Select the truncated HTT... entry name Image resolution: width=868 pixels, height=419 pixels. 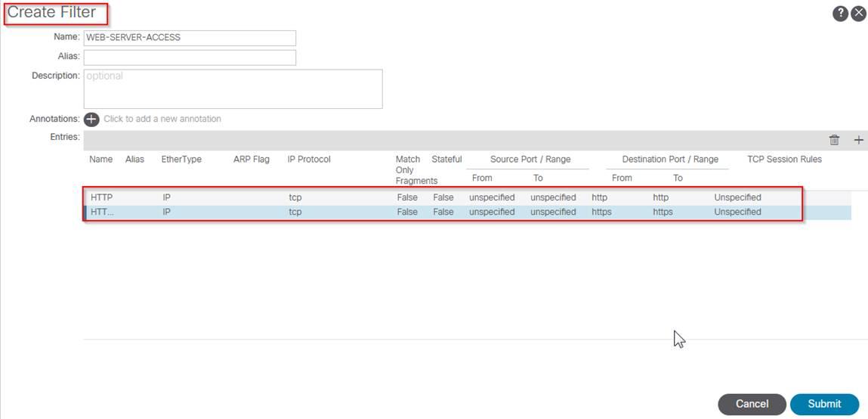pos(102,212)
